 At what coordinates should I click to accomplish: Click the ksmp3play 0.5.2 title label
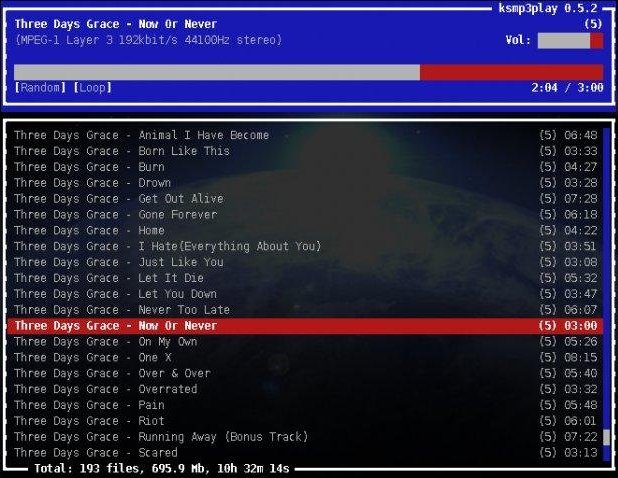point(548,8)
